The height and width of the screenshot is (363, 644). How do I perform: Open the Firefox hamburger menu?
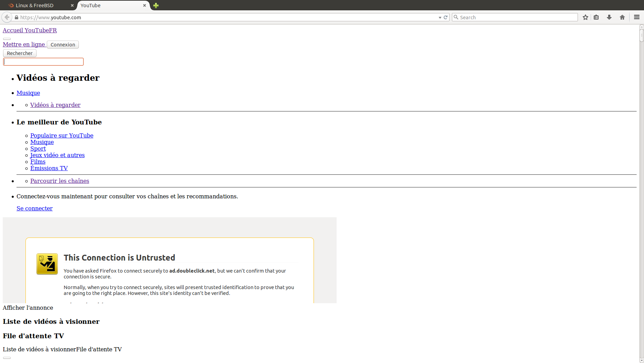point(636,17)
